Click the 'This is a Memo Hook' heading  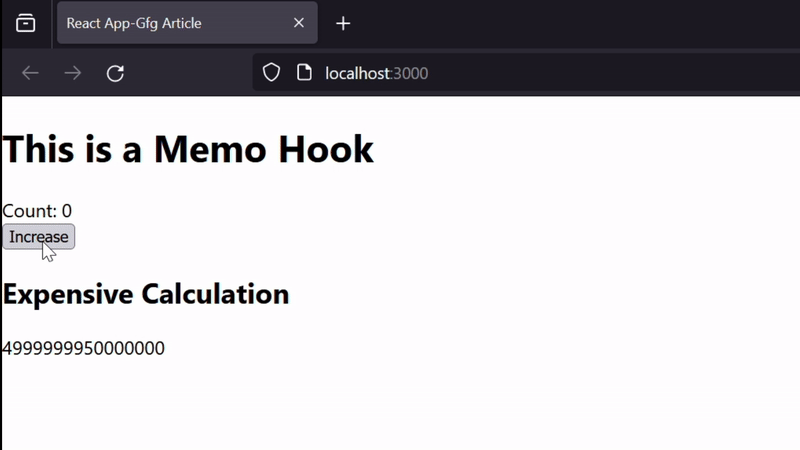click(188, 149)
